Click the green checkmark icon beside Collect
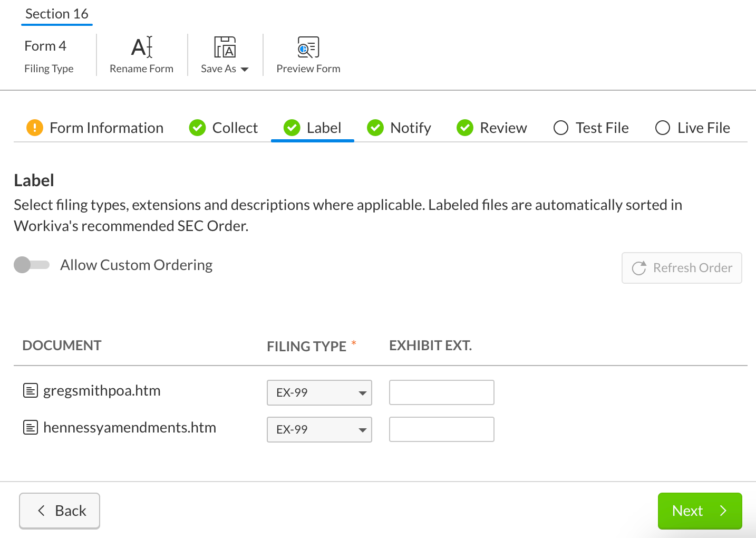Image resolution: width=756 pixels, height=538 pixels. click(197, 128)
